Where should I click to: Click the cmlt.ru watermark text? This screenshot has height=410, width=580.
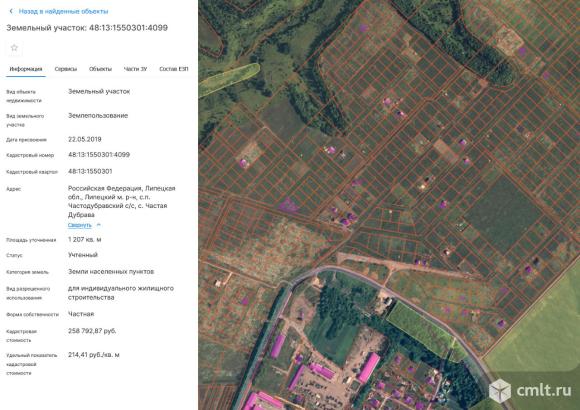[544, 390]
